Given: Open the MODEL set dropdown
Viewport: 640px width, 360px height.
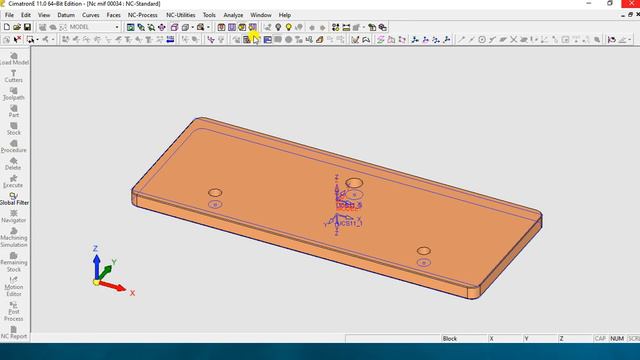Looking at the screenshot, I should pyautogui.click(x=117, y=27).
